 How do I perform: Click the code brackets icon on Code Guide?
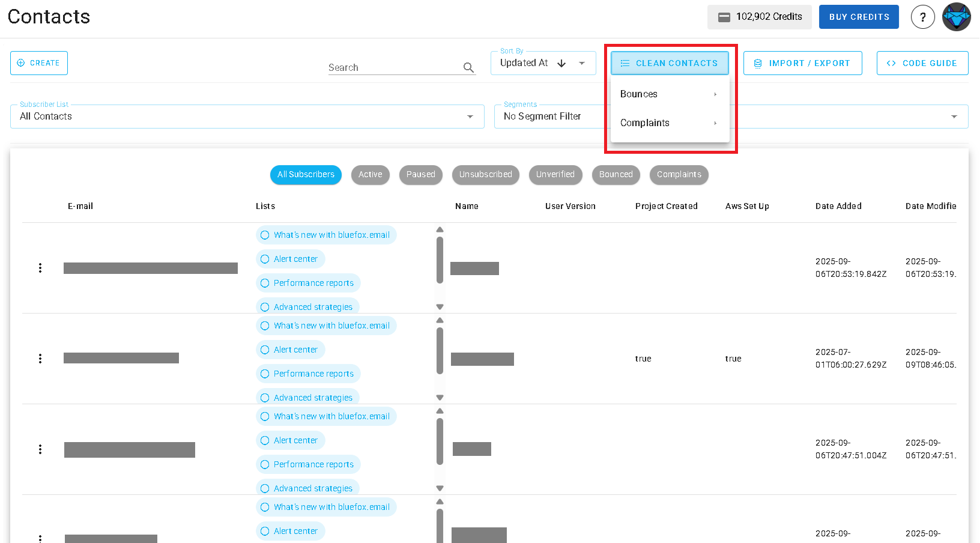point(891,62)
